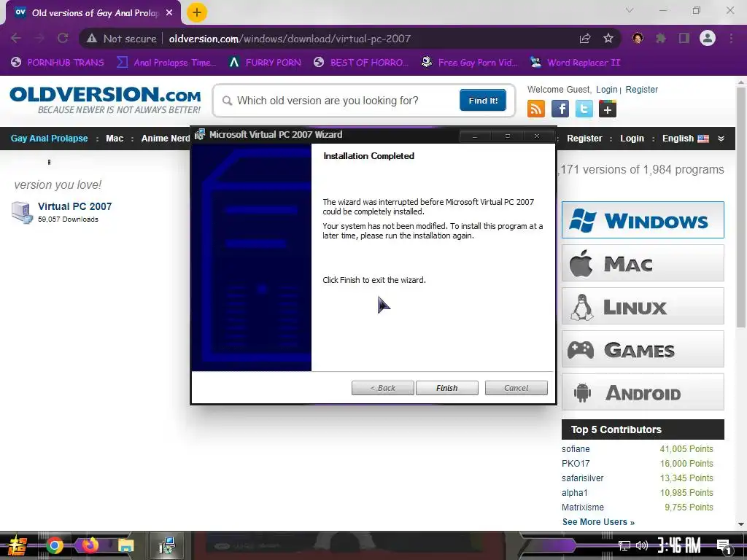
Task: Click the Register link near Welcome Guest
Action: [642, 90]
